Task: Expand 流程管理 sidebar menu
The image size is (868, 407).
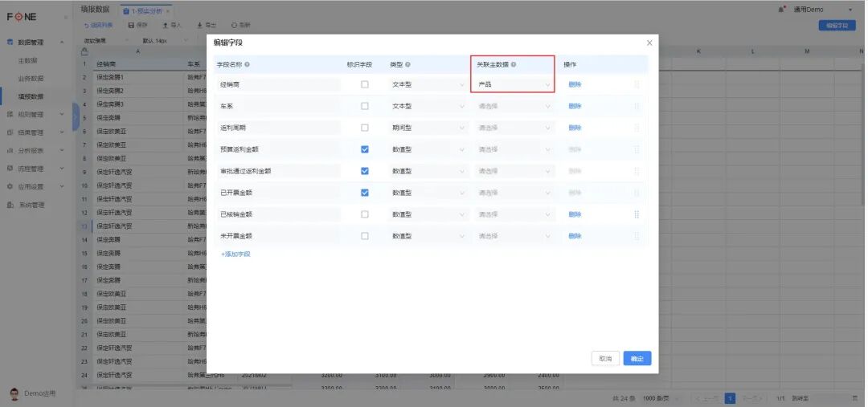Action: coord(36,169)
